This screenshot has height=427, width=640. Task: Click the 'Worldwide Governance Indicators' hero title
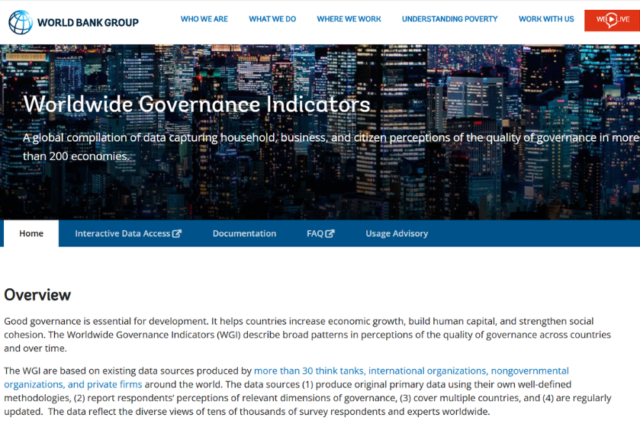coord(197,104)
